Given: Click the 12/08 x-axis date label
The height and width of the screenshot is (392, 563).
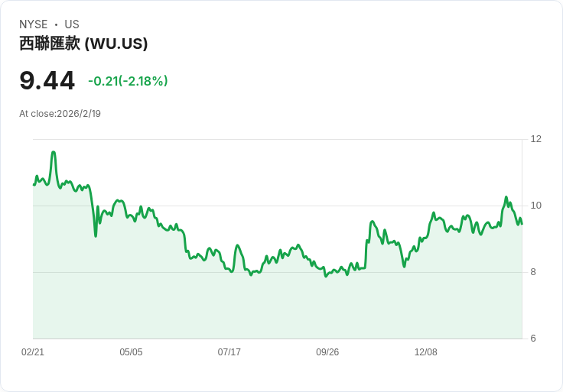Looking at the screenshot, I should [x=426, y=352].
